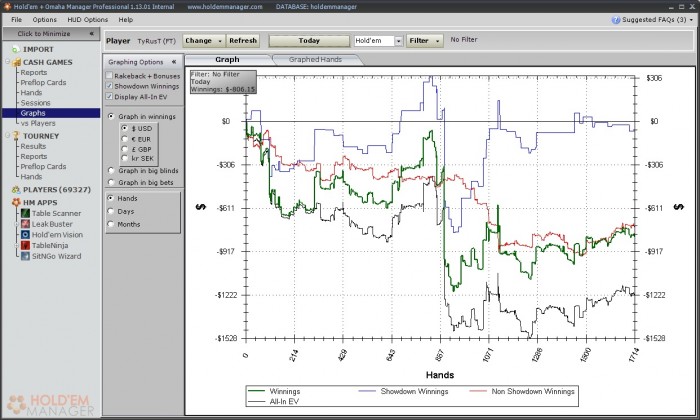Viewport: 700px width, 420px height.
Task: Enable the Rakeback + Bonuses checkbox
Action: point(110,75)
